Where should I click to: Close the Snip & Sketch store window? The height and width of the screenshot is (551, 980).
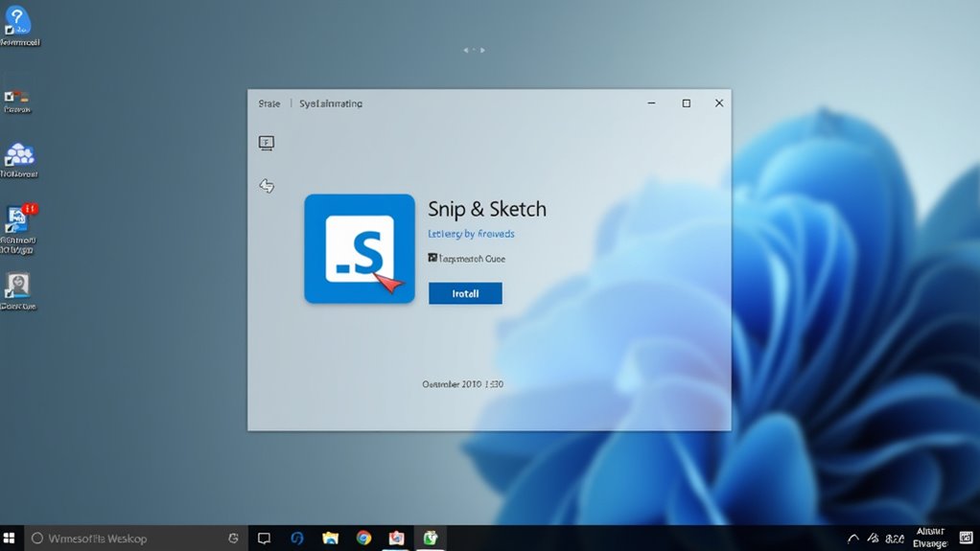click(719, 103)
